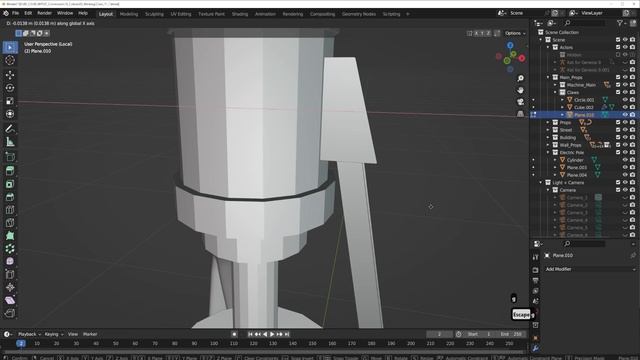The height and width of the screenshot is (360, 640).
Task: Switch to the Sculpting workspace tab
Action: [x=154, y=14]
